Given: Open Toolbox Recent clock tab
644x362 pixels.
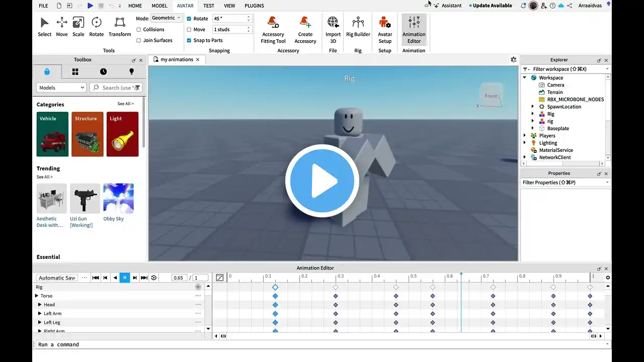Looking at the screenshot, I should 103,71.
